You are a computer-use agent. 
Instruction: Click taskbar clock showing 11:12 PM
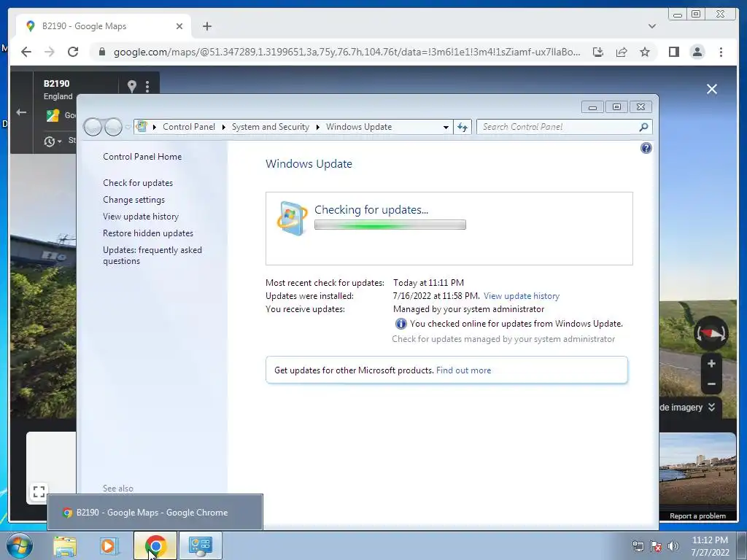point(710,540)
